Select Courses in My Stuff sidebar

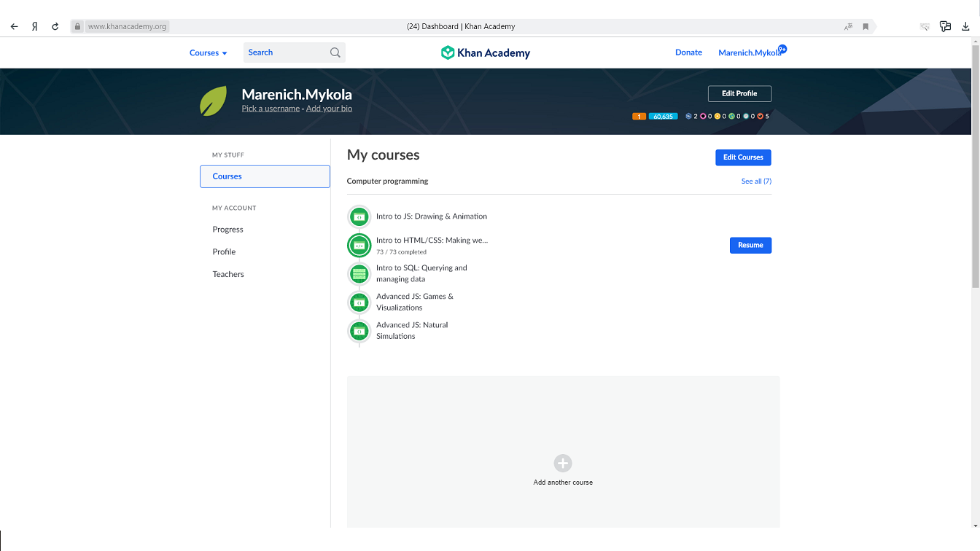pos(265,176)
